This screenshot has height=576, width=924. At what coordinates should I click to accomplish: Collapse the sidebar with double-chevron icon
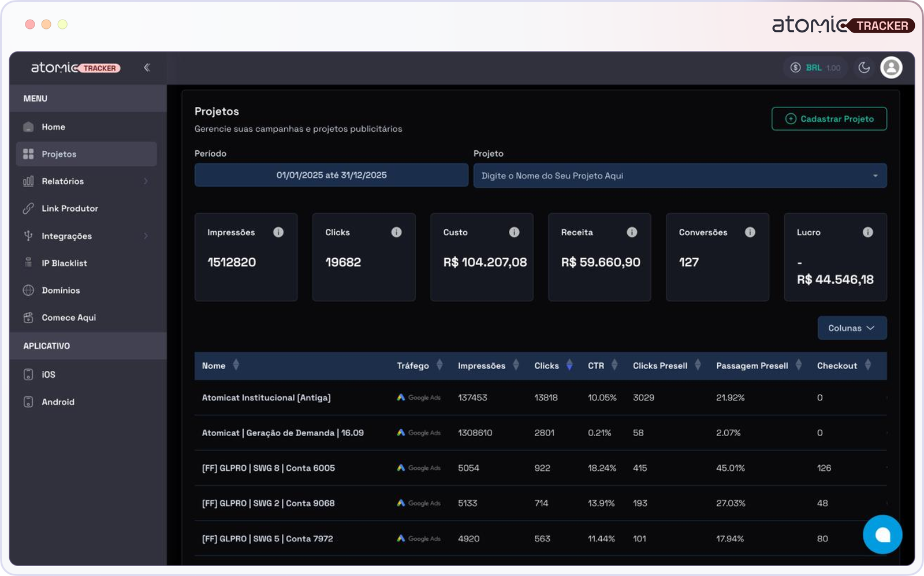pyautogui.click(x=147, y=68)
